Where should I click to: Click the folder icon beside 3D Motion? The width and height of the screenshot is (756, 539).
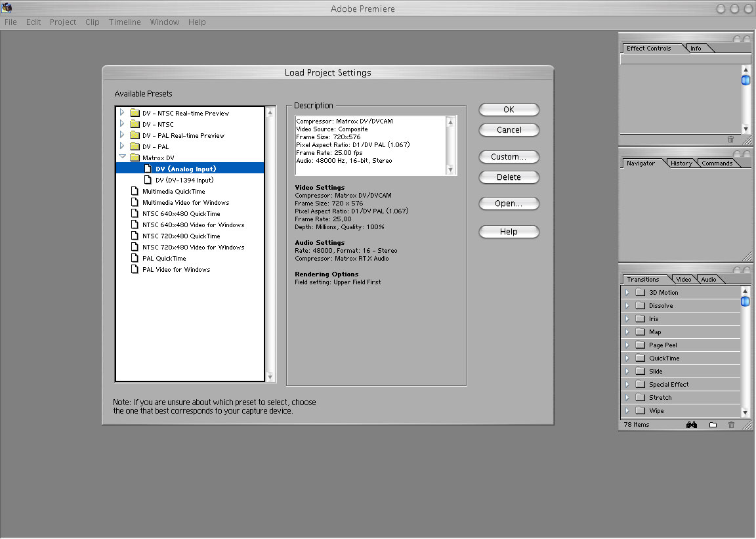click(640, 292)
